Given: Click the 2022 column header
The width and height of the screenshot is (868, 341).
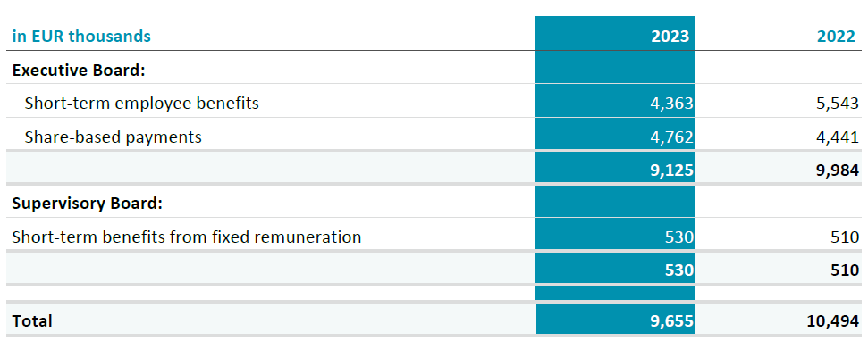Looking at the screenshot, I should [x=837, y=37].
